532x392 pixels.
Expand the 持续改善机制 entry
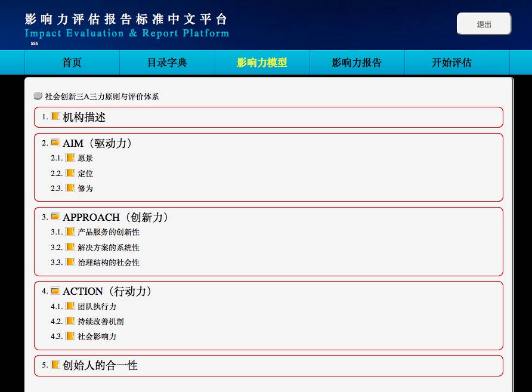71,320
